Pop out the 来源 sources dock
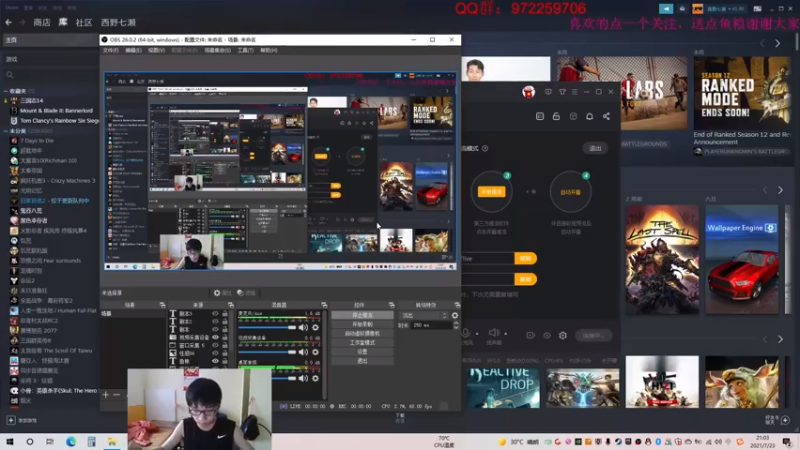 pyautogui.click(x=231, y=305)
